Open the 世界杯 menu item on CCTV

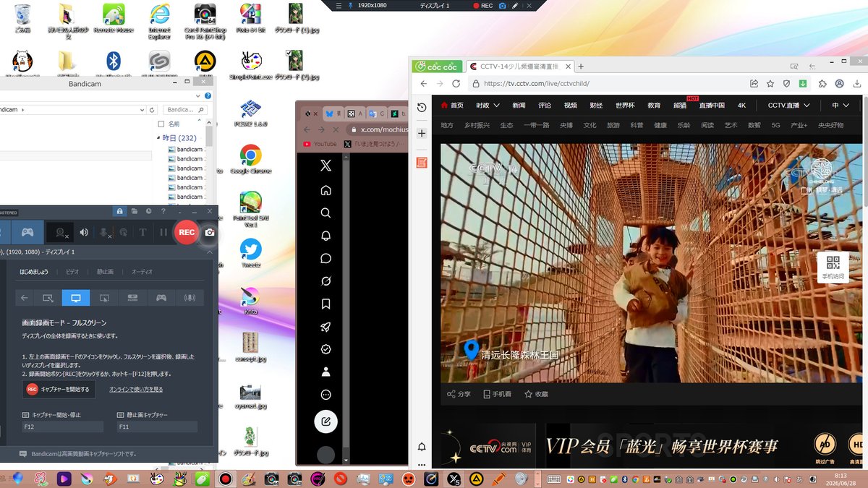625,105
